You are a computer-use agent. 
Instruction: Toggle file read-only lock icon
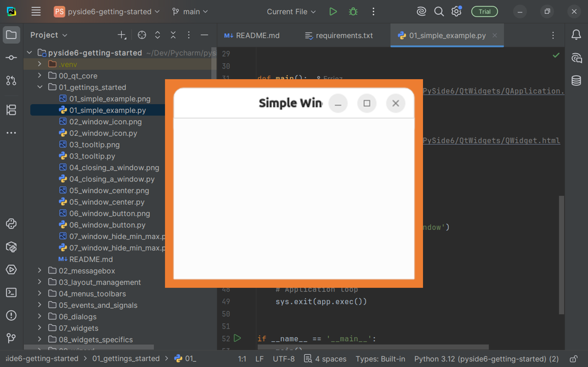574,359
